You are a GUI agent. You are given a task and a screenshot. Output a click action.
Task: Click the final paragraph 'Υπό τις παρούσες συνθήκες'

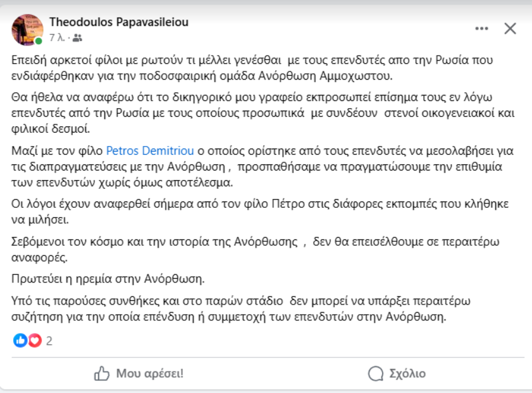pos(241,308)
